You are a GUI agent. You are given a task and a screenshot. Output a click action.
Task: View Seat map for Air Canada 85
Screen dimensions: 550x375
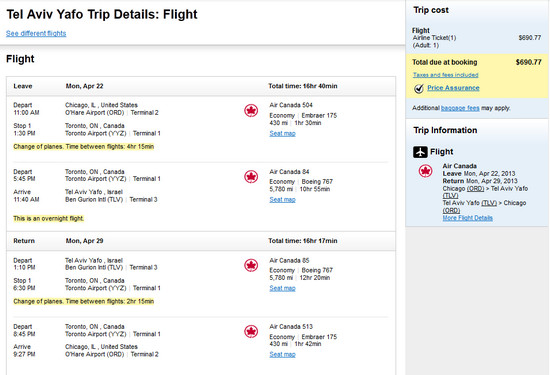pos(282,288)
